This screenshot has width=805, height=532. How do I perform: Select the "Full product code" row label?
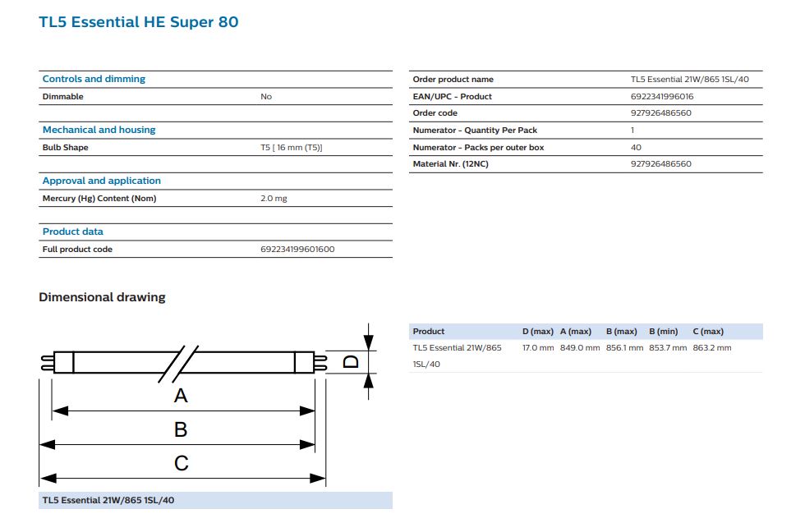click(x=77, y=250)
